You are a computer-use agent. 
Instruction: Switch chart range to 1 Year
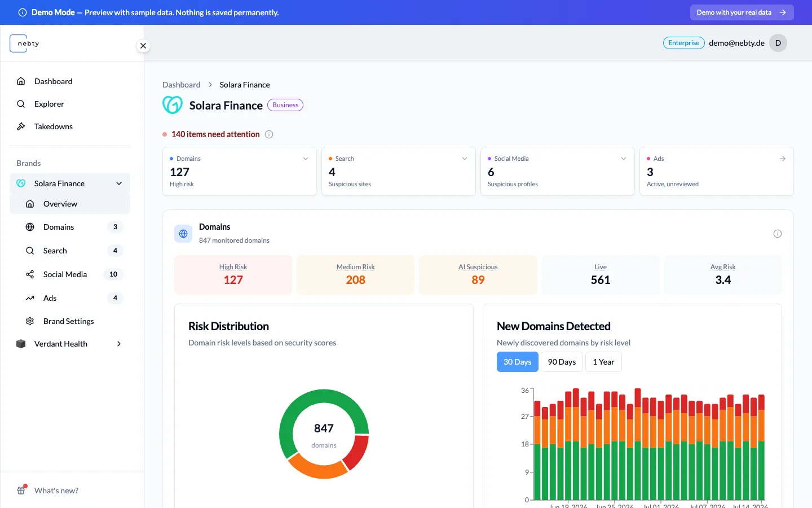click(x=603, y=362)
